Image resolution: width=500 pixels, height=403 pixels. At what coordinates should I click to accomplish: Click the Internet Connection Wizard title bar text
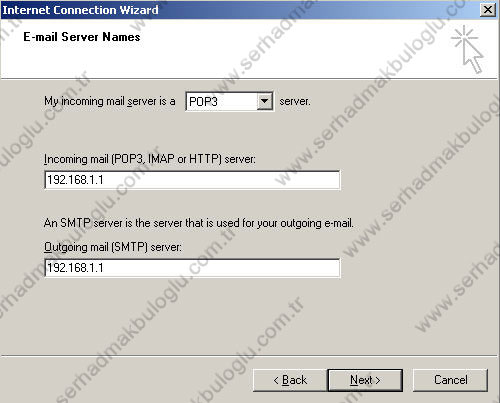tap(80, 10)
